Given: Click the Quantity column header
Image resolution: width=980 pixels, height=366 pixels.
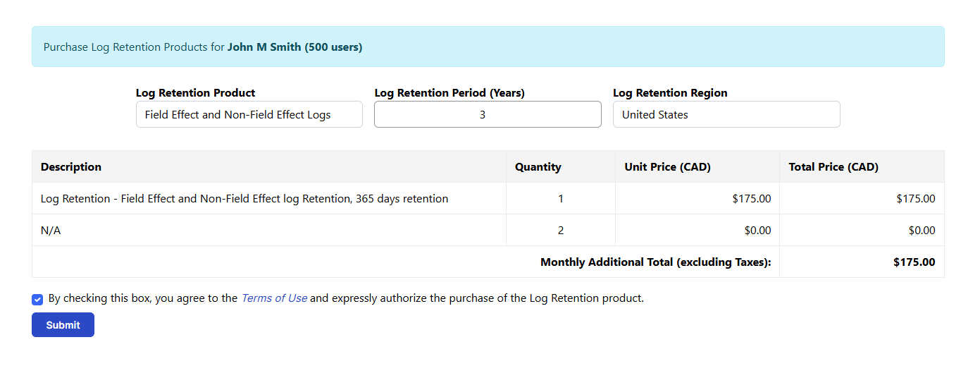Looking at the screenshot, I should (538, 167).
